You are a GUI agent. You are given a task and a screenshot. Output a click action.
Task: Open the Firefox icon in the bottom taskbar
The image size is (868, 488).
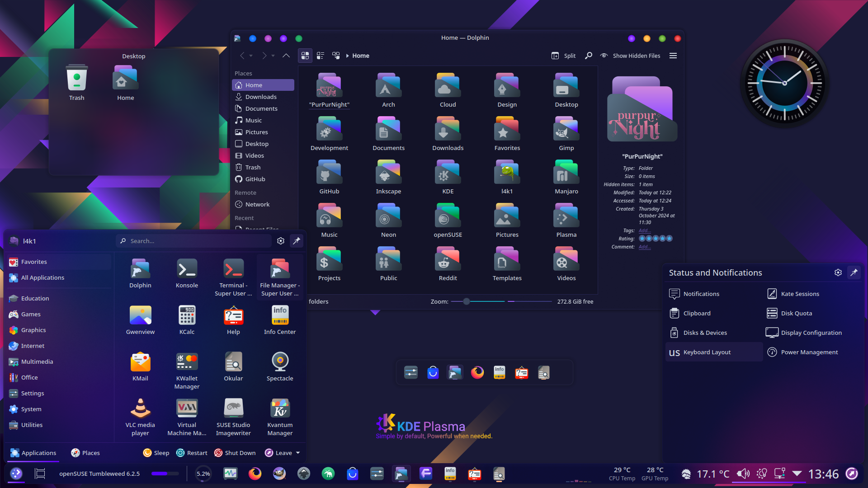click(255, 474)
